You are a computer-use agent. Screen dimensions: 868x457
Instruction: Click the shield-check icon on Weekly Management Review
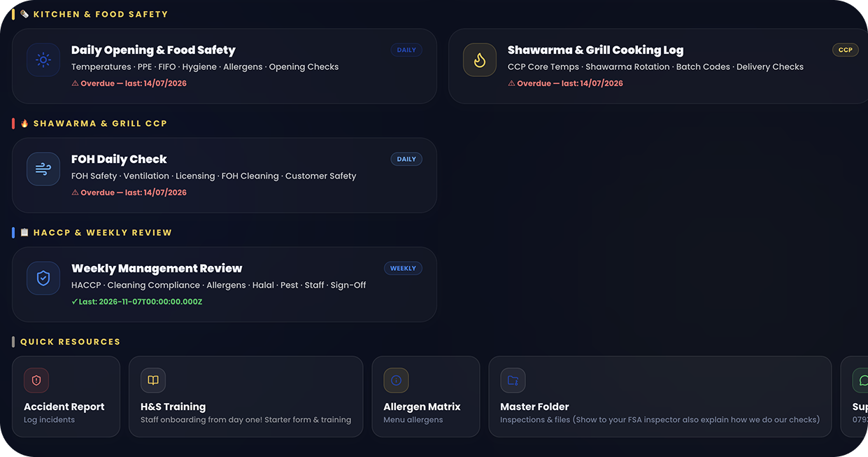point(43,279)
